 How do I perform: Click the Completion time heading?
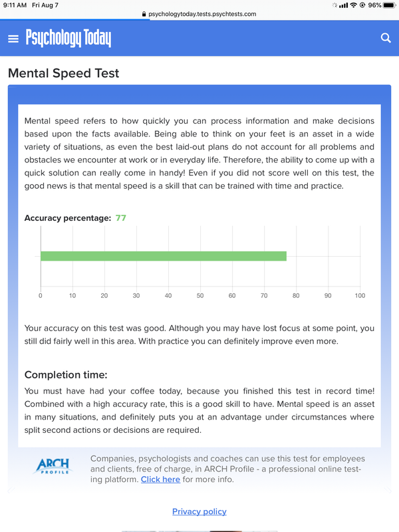66,374
